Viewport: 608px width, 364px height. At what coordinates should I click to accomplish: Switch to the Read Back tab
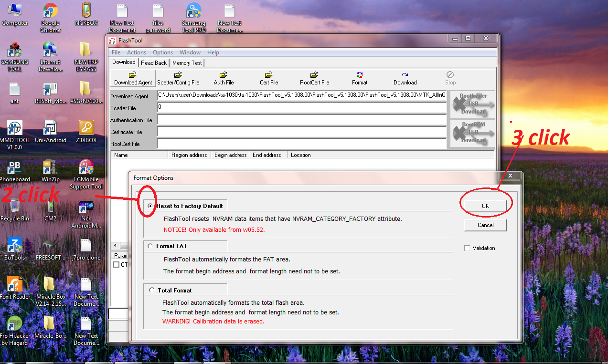click(x=154, y=62)
